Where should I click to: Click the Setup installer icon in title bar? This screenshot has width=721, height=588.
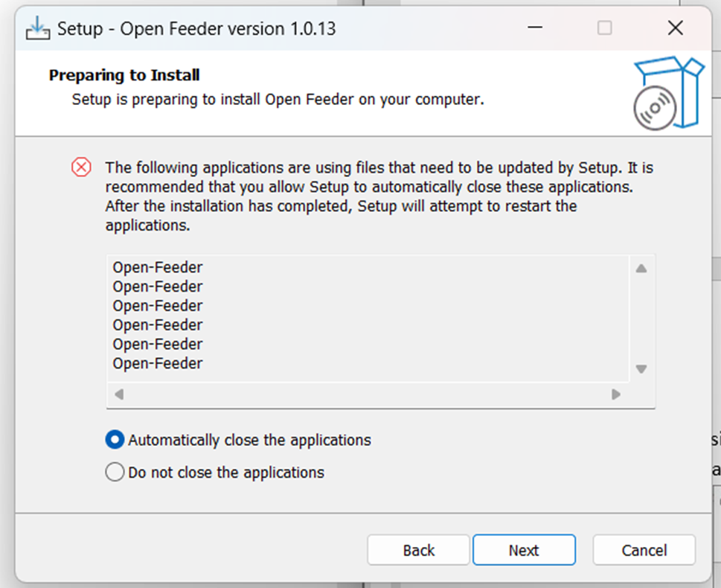coord(37,29)
